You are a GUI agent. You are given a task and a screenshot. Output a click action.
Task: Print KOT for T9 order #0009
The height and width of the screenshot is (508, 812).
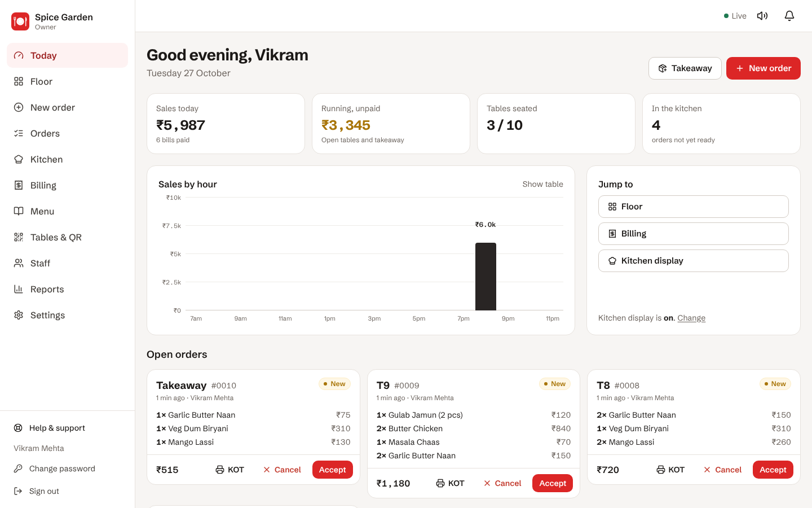[450, 483]
